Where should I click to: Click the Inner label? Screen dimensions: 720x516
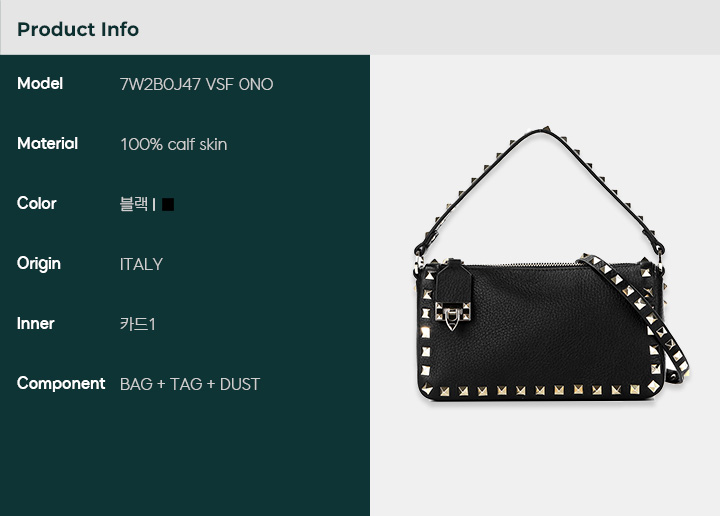tap(36, 324)
